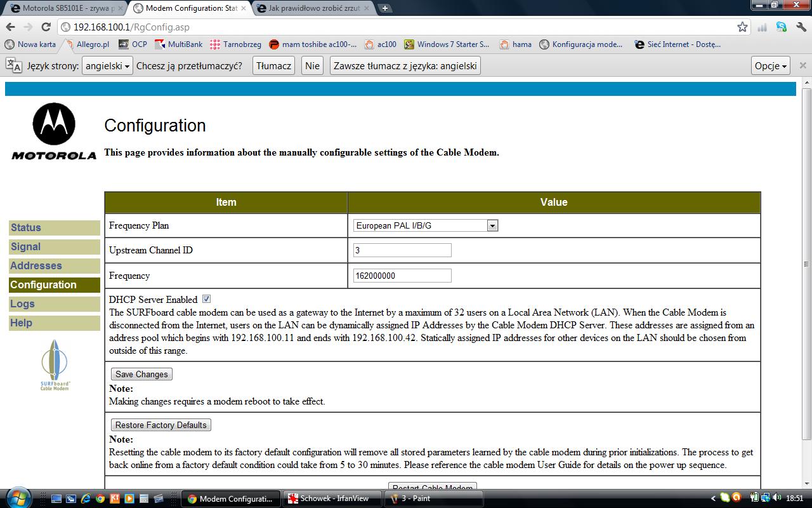Click the page vertical scrollbar

coord(806,264)
